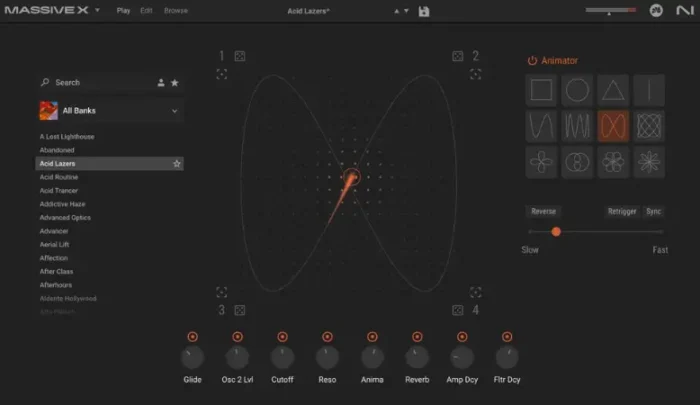700x405 pixels.
Task: Toggle the record dot above Glide
Action: point(193,337)
